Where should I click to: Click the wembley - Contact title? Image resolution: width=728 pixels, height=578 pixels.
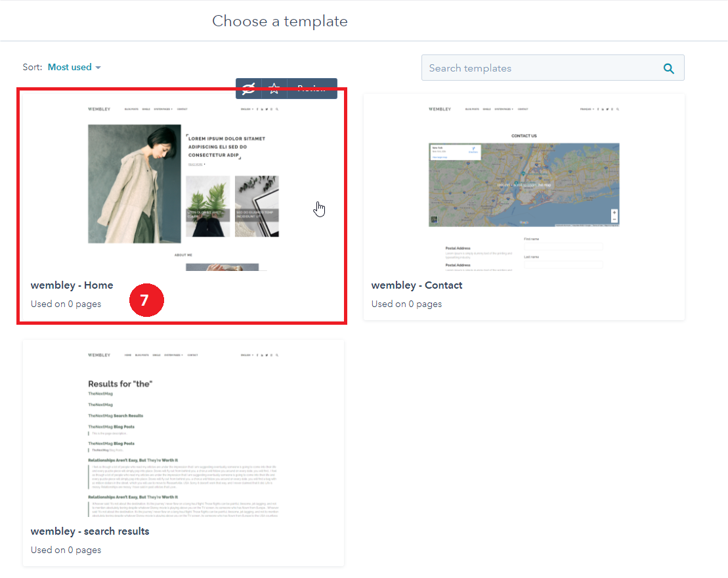[416, 285]
